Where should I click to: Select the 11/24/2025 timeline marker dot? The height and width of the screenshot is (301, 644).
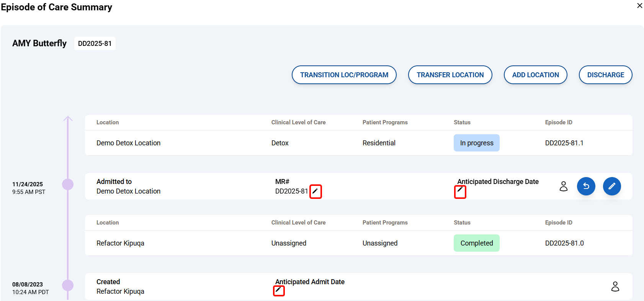(x=68, y=184)
